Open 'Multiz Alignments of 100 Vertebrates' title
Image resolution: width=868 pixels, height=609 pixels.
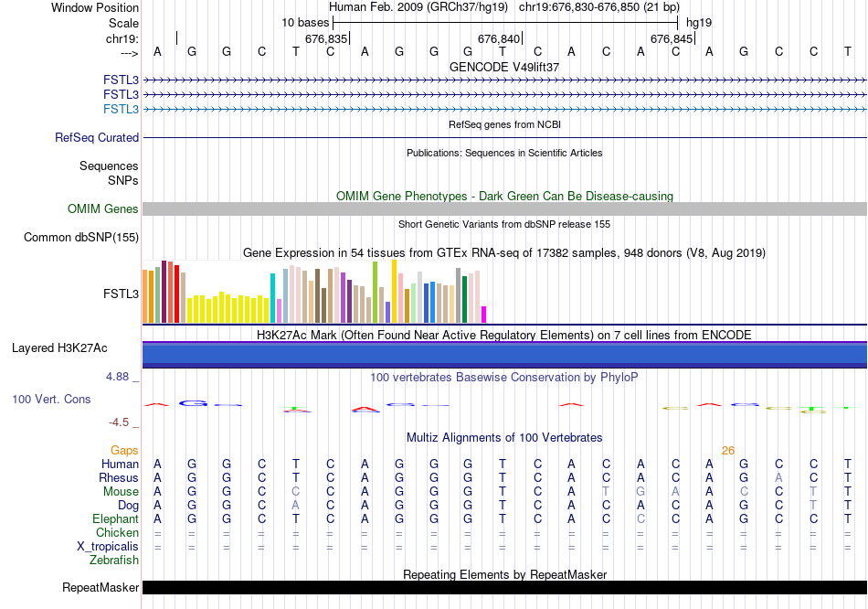pyautogui.click(x=504, y=438)
